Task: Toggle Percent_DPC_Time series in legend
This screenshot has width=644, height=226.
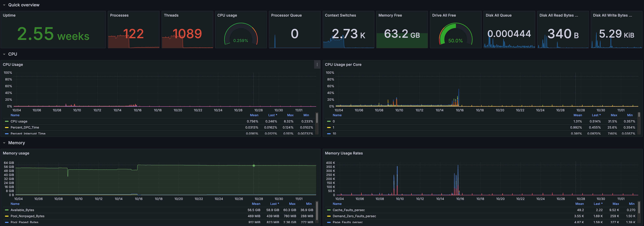Action: coord(25,128)
